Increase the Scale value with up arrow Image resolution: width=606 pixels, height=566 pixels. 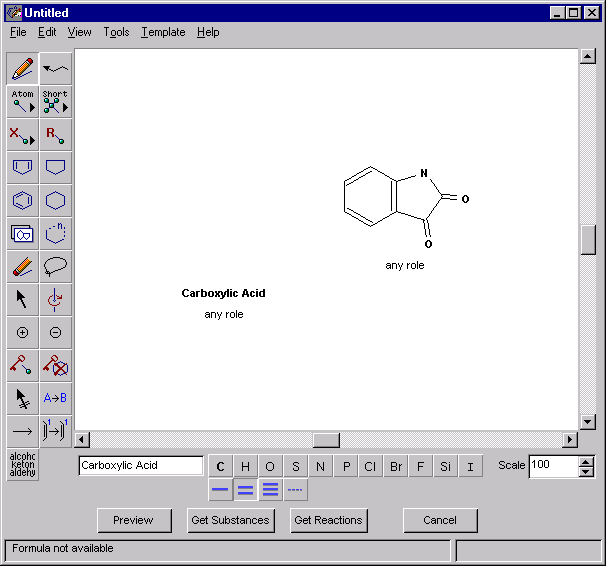pos(586,461)
